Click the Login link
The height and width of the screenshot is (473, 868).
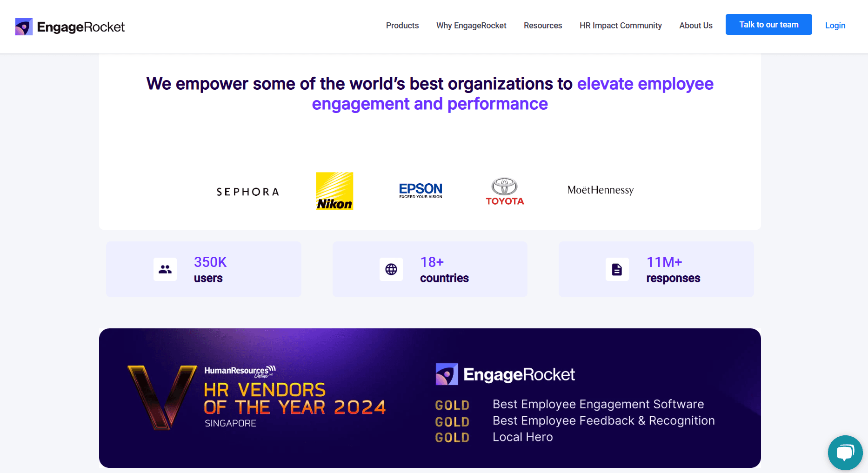point(835,26)
